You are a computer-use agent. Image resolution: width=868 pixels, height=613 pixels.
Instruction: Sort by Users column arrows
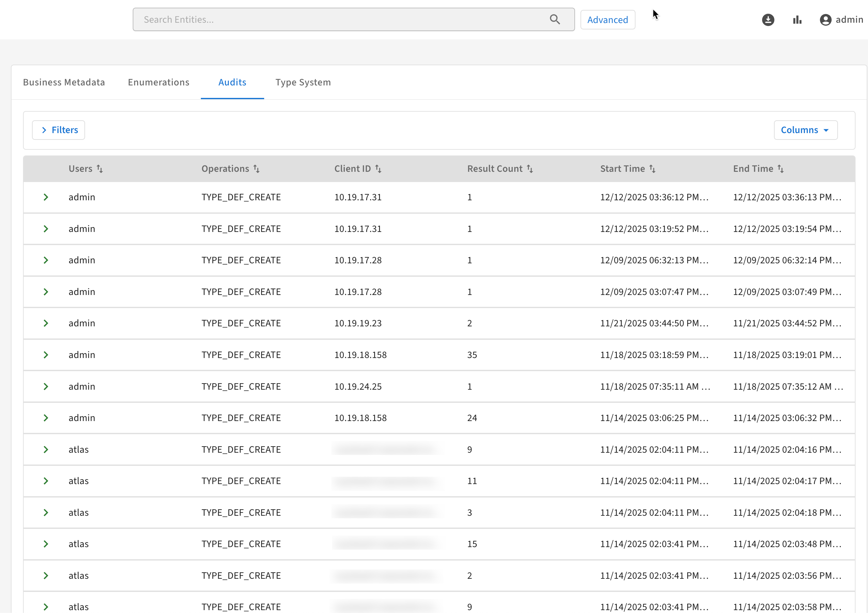(x=100, y=169)
